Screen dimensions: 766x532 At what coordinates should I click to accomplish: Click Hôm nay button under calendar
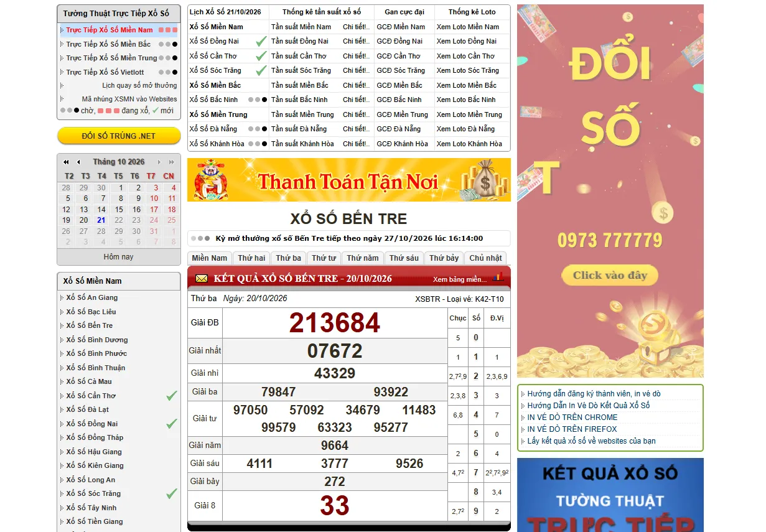[x=118, y=257]
